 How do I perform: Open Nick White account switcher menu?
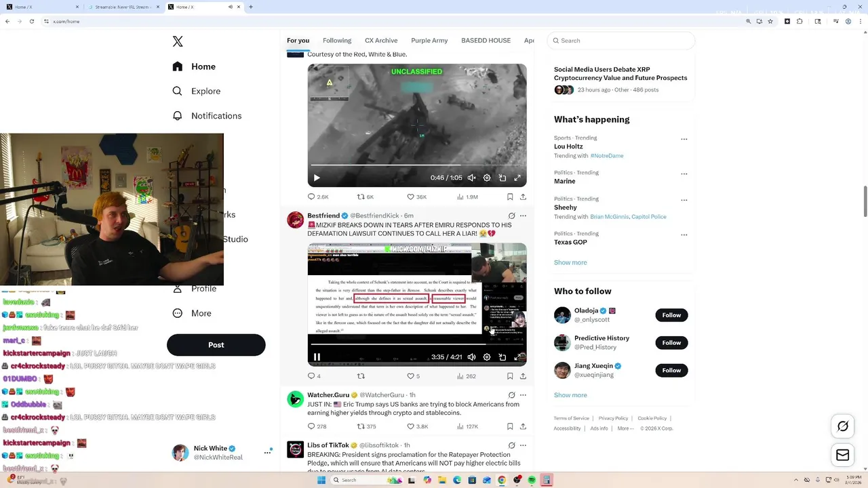click(267, 452)
